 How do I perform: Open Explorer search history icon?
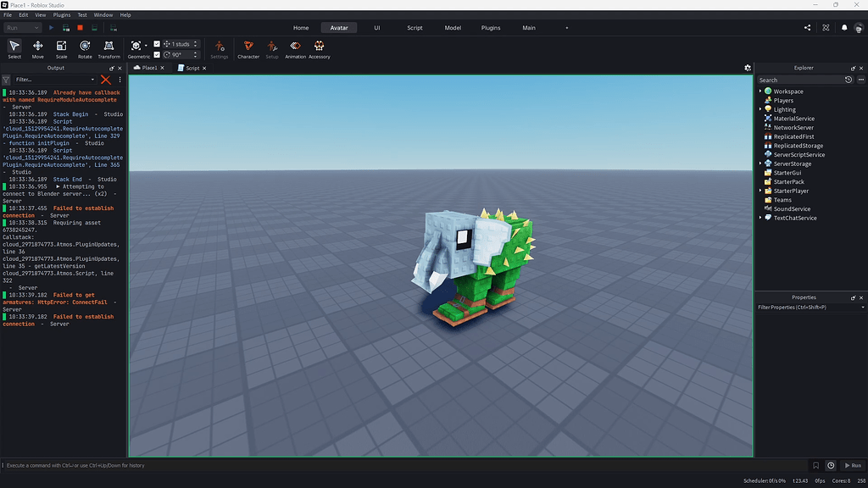point(849,80)
